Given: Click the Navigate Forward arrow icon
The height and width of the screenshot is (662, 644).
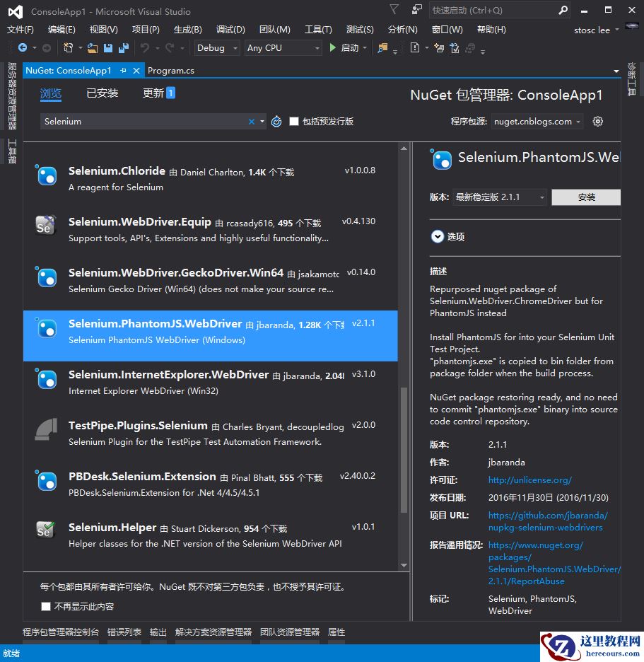Looking at the screenshot, I should click(47, 48).
